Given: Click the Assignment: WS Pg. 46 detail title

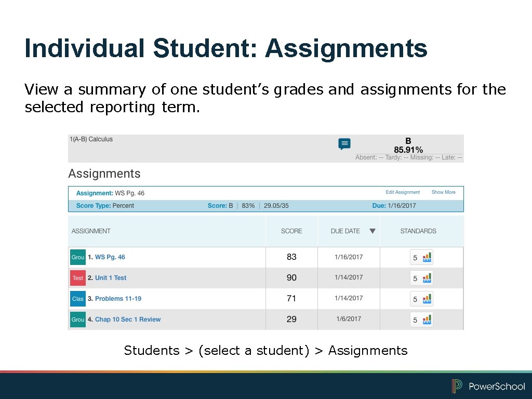Looking at the screenshot, I should 110,193.
